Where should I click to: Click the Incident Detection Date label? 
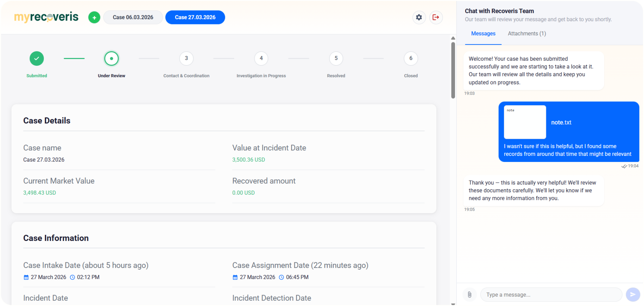(x=272, y=298)
